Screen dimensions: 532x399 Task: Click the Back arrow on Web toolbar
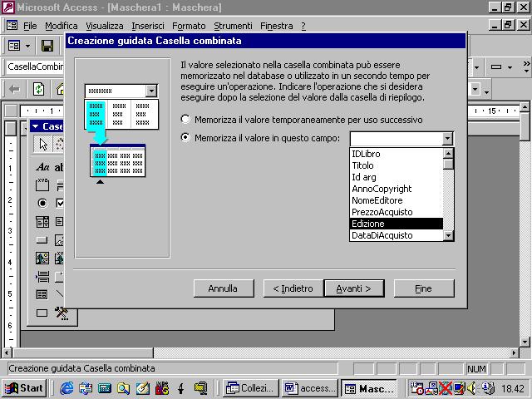coord(14,89)
